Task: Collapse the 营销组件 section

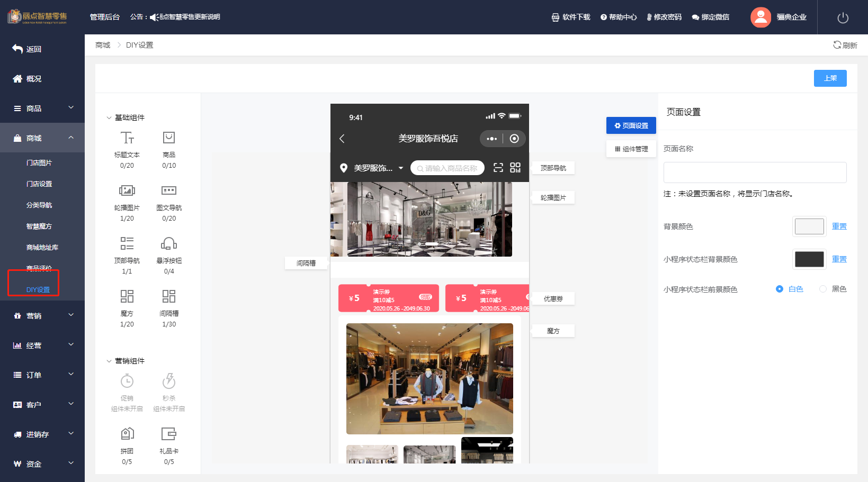Action: 126,361
